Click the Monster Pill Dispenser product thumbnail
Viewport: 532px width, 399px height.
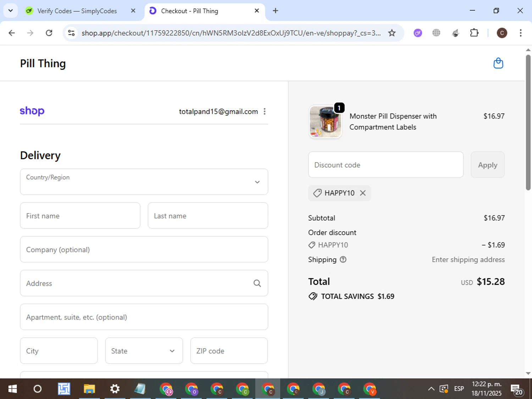coord(326,122)
